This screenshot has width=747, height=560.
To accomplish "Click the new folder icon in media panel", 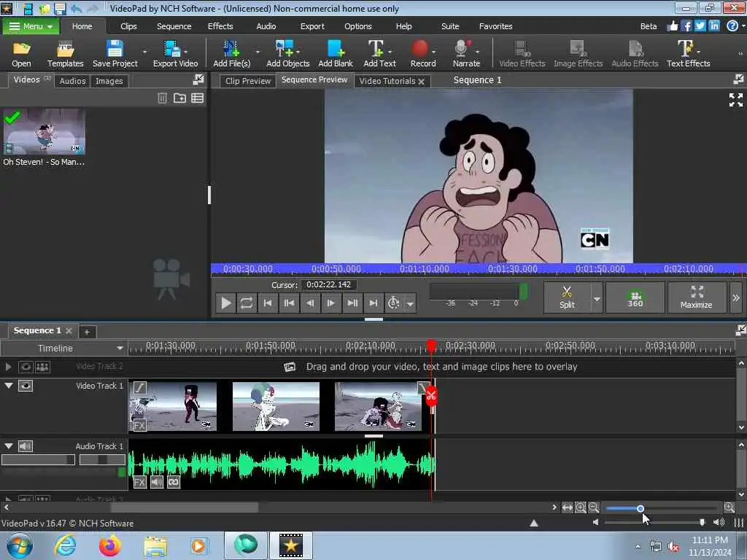I will [x=179, y=98].
